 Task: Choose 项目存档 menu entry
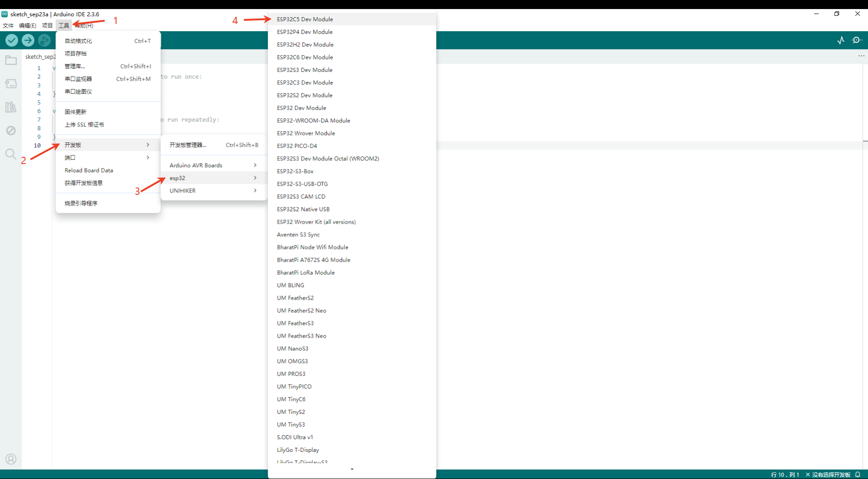coord(108,53)
